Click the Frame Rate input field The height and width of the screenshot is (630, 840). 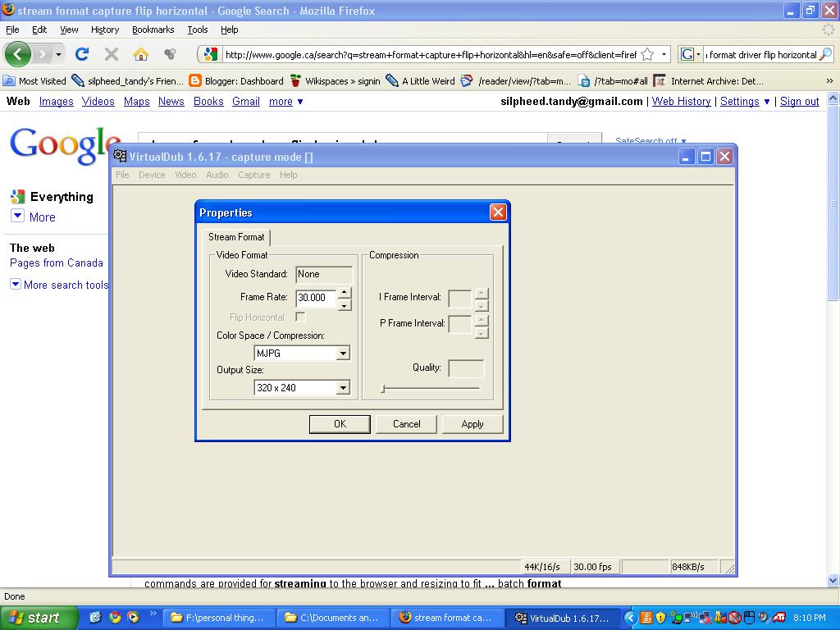(x=316, y=298)
